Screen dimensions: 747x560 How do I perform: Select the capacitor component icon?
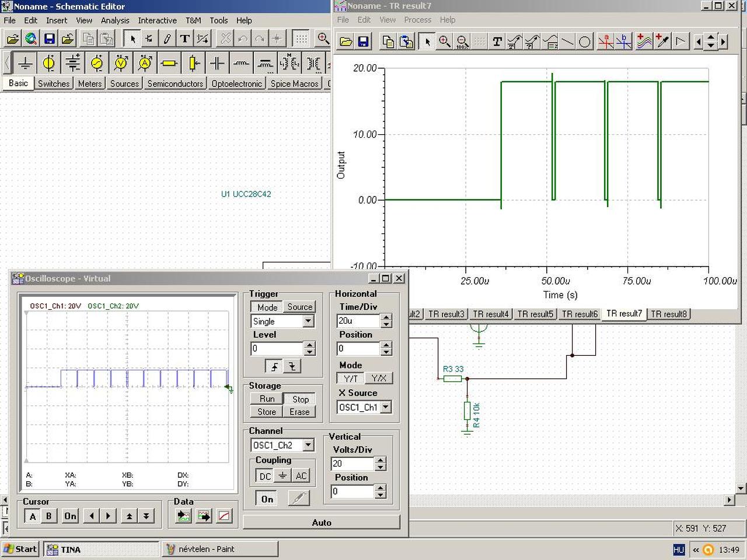click(217, 63)
